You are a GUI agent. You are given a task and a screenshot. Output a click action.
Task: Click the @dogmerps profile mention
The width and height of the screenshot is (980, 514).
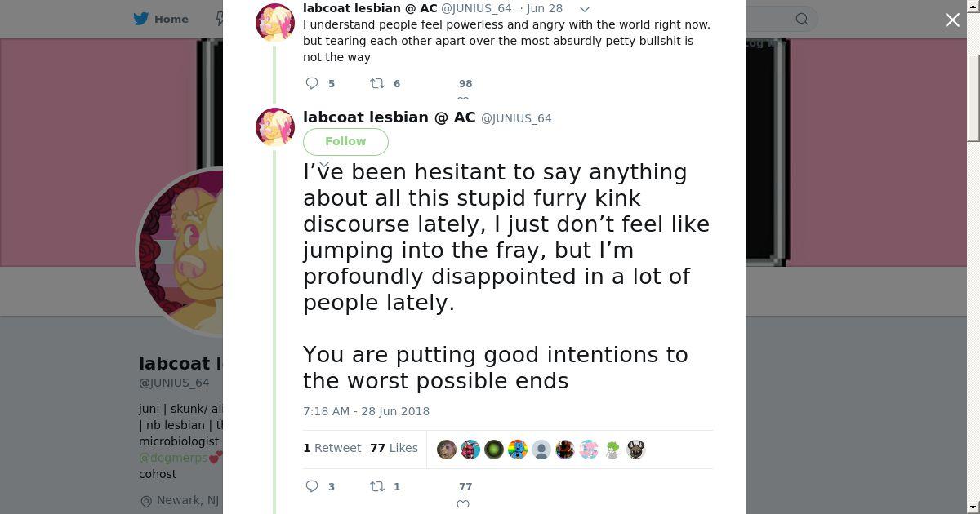tap(173, 458)
